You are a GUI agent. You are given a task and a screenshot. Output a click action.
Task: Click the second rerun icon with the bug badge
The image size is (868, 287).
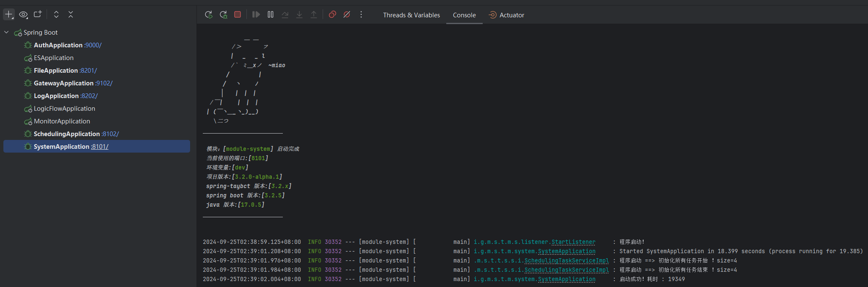[x=224, y=15]
